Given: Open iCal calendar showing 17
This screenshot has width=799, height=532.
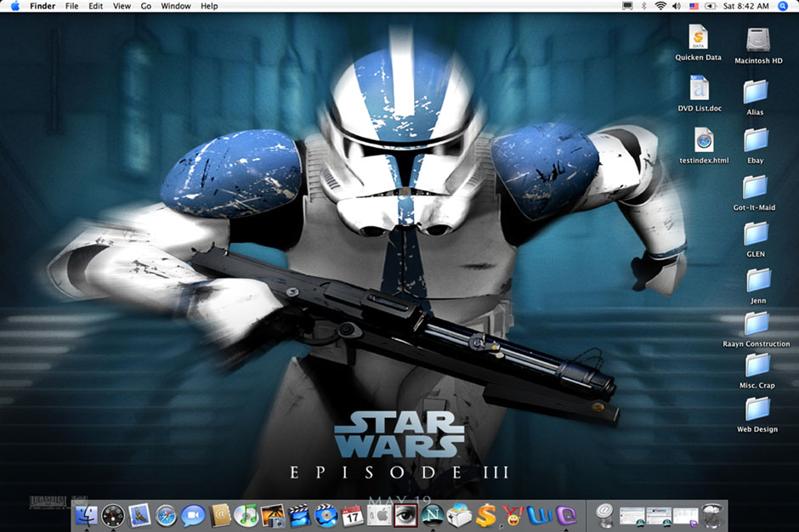Looking at the screenshot, I should [353, 516].
